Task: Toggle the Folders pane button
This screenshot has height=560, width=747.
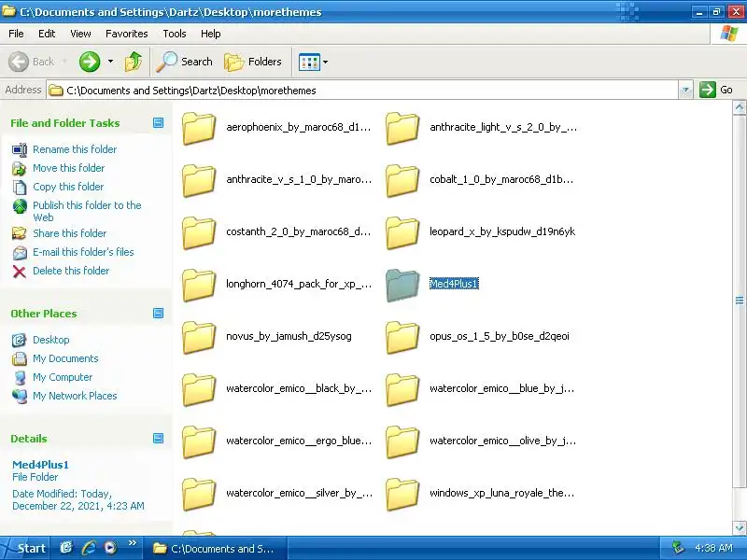Action: pyautogui.click(x=253, y=62)
